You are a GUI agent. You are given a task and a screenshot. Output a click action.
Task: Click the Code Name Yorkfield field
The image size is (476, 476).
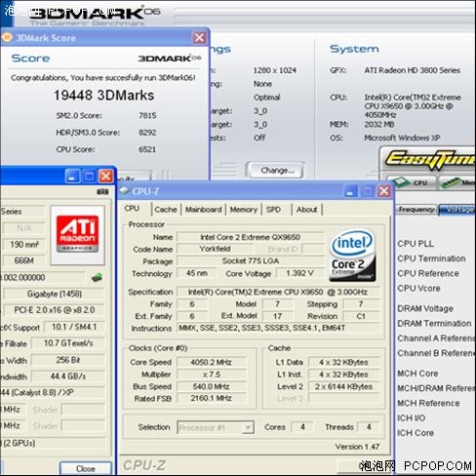(x=215, y=249)
